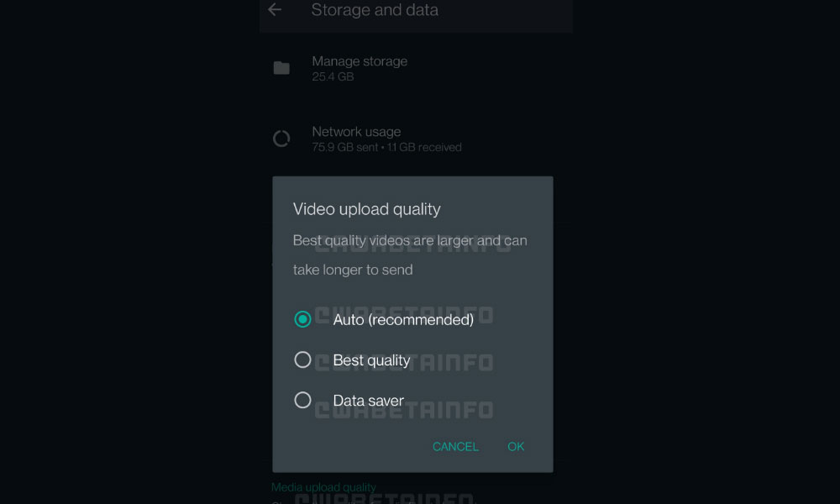Click the Manage storage folder icon
Viewport: 840px width, 504px height.
coord(281,68)
